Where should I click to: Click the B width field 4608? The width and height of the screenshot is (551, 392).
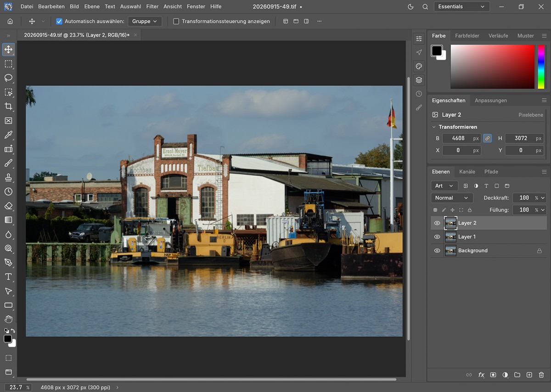click(x=461, y=138)
